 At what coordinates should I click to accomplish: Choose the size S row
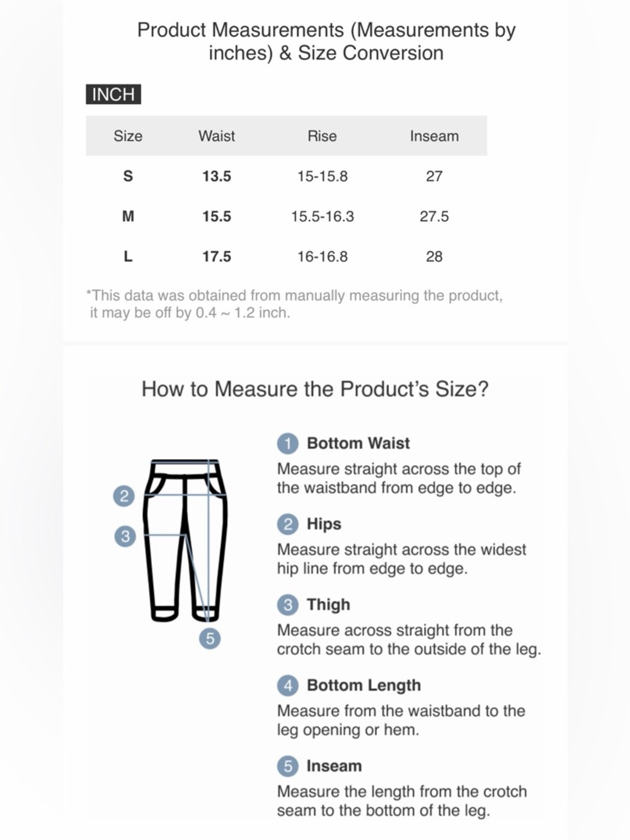click(287, 176)
